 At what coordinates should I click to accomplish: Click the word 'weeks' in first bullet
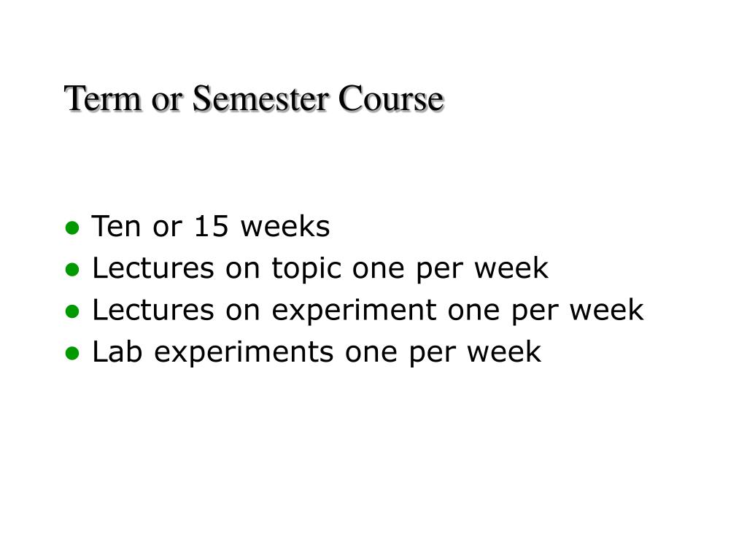coord(285,226)
